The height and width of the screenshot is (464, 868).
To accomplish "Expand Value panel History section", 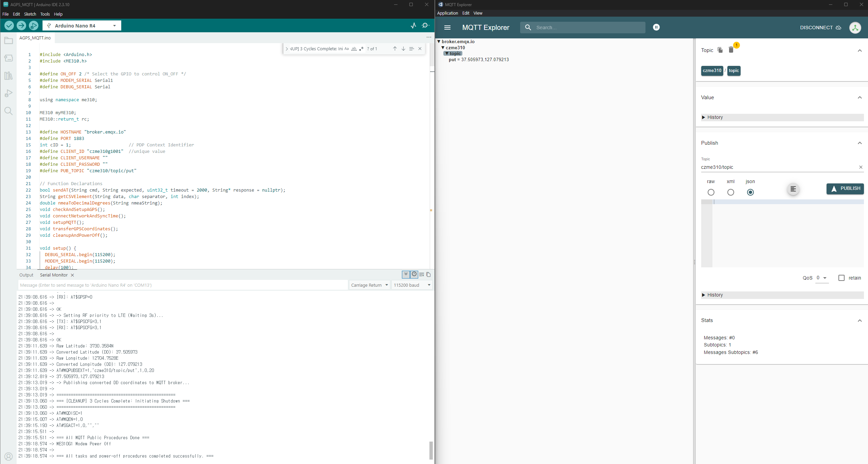I will (782, 117).
